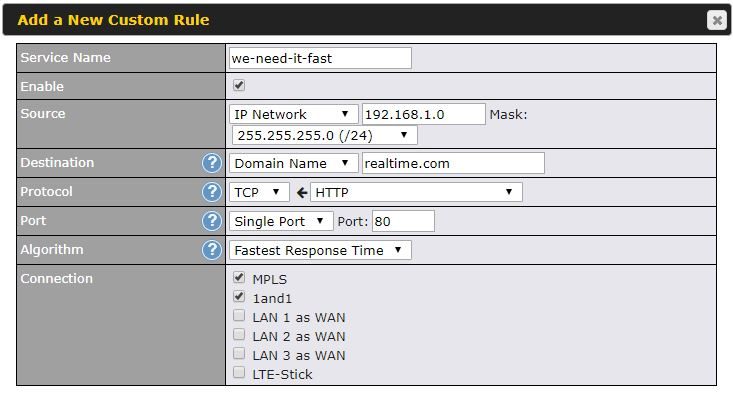Open the IP Network source dropdown
This screenshot has width=733, height=394.
[x=294, y=114]
